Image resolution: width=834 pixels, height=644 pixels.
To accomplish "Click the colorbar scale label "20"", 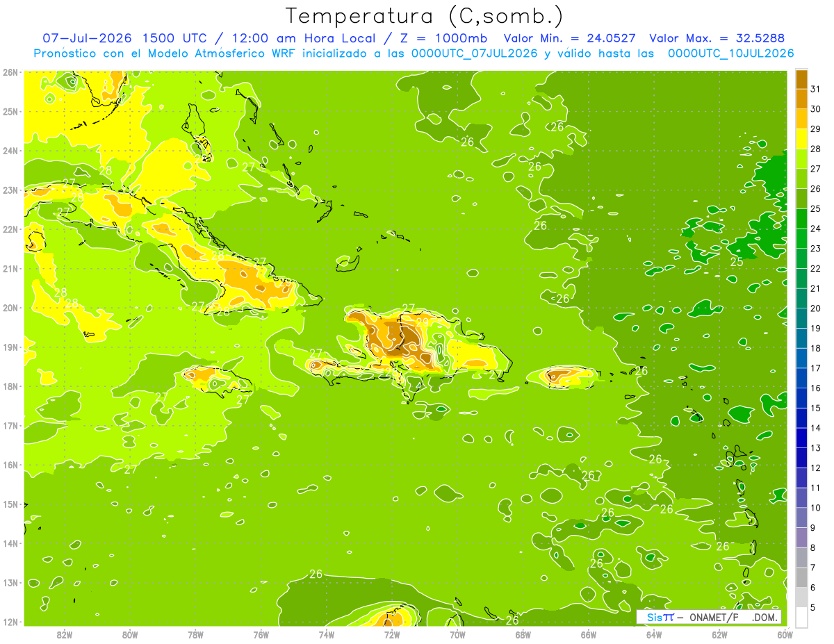I will coord(815,308).
